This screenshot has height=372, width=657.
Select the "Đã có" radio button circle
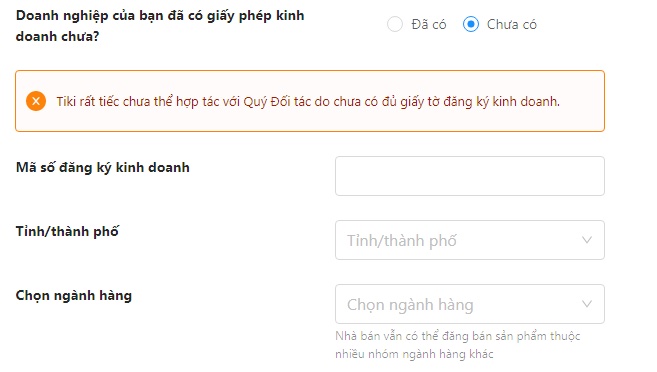coord(395,24)
